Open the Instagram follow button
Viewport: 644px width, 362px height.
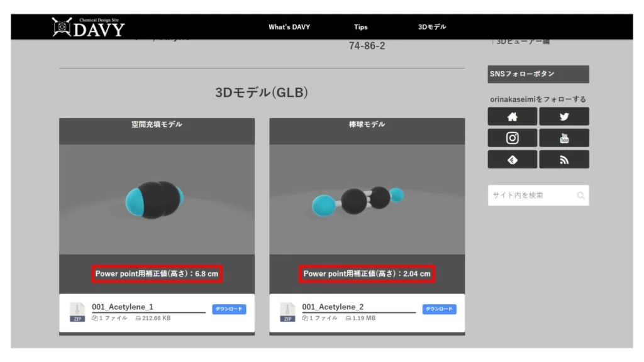(512, 138)
